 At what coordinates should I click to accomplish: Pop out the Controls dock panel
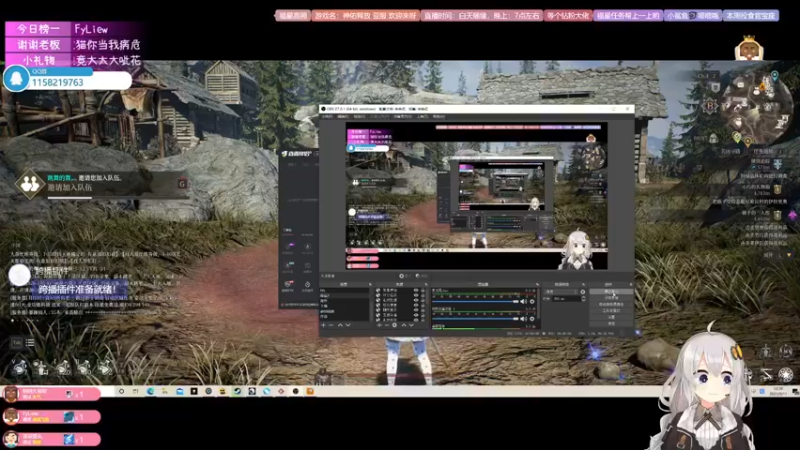[631, 284]
